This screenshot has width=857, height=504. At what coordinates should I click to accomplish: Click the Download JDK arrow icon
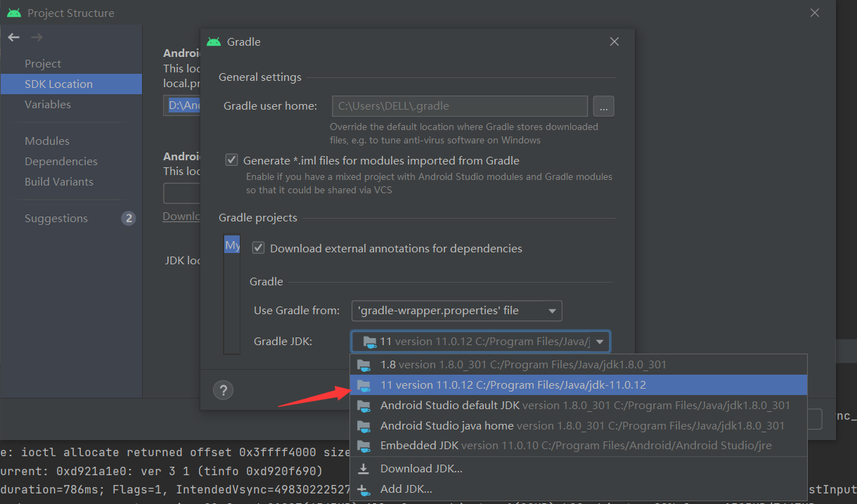[x=363, y=469]
